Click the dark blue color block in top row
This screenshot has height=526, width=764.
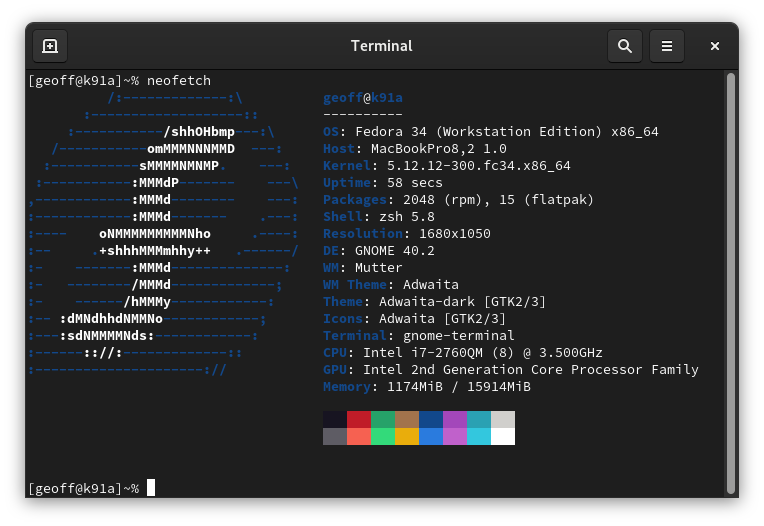point(431,419)
